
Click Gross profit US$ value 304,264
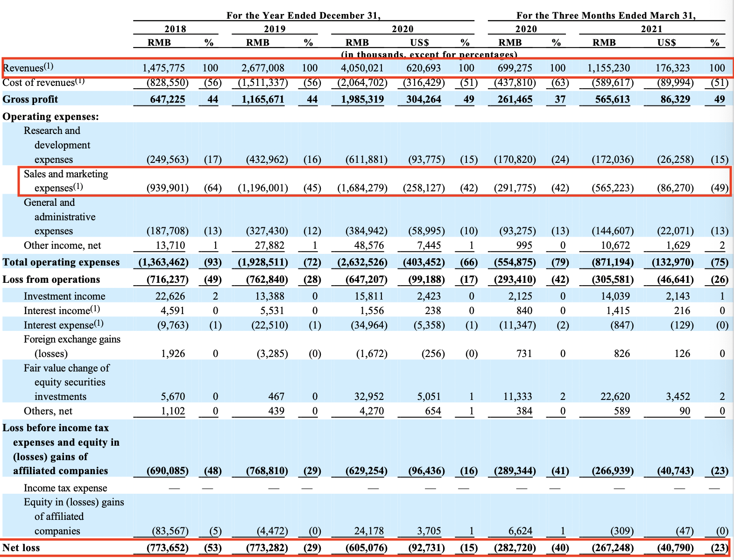tap(423, 99)
